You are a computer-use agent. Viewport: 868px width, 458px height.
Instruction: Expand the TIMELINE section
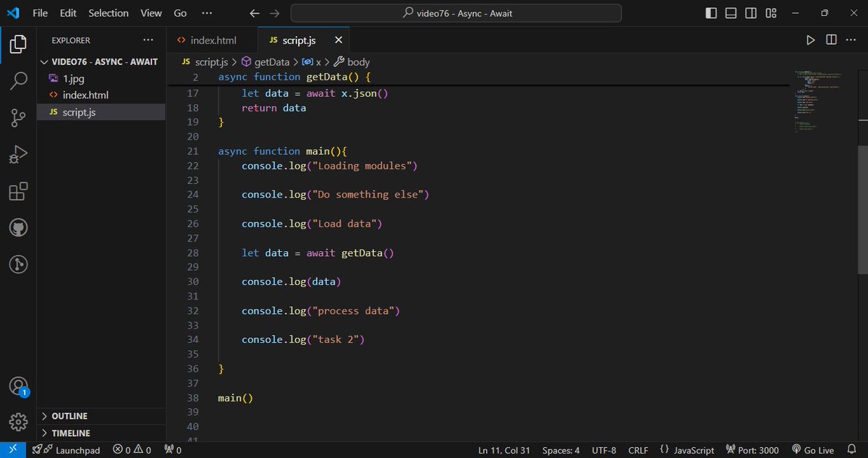pyautogui.click(x=101, y=433)
